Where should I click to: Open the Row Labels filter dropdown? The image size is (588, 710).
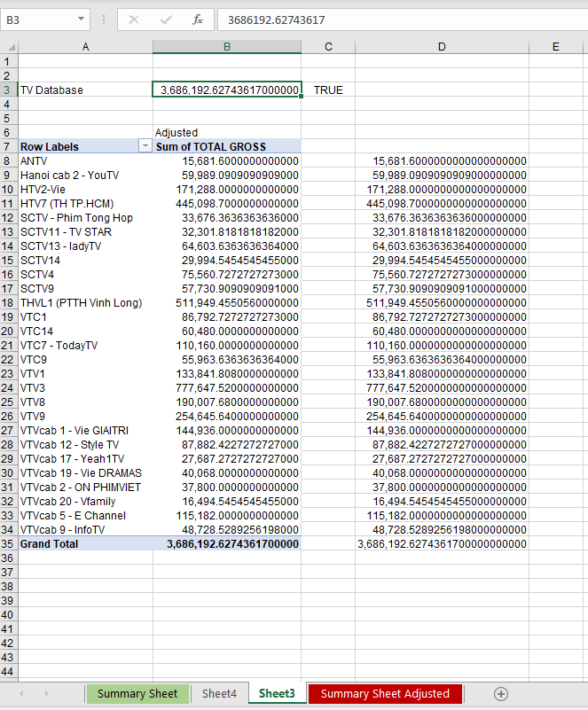[x=145, y=146]
